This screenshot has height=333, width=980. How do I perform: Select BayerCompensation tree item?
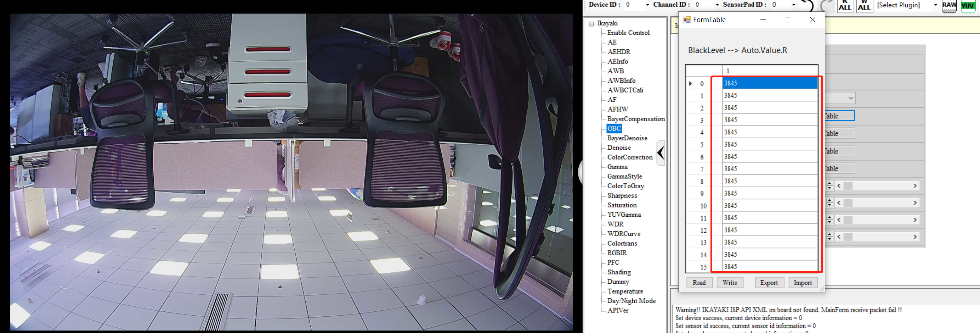click(x=636, y=119)
